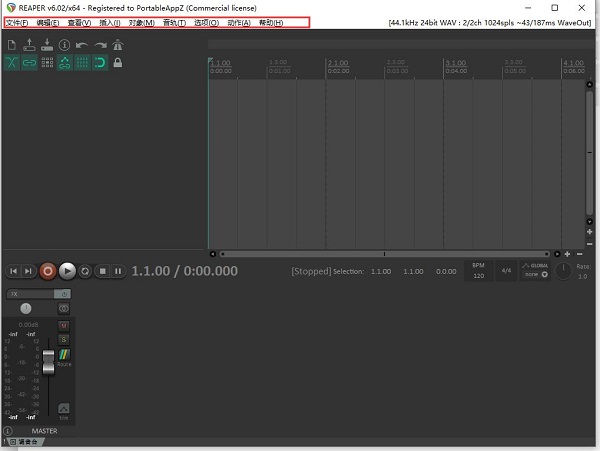Mute the master track with M button
Viewport: 600px width, 451px height.
click(x=64, y=325)
